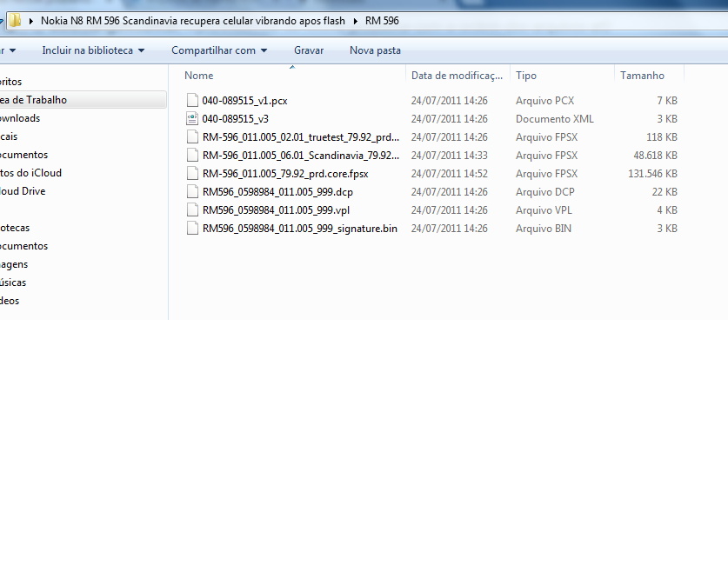
Task: Sort files by the Tipo column
Action: coord(526,75)
